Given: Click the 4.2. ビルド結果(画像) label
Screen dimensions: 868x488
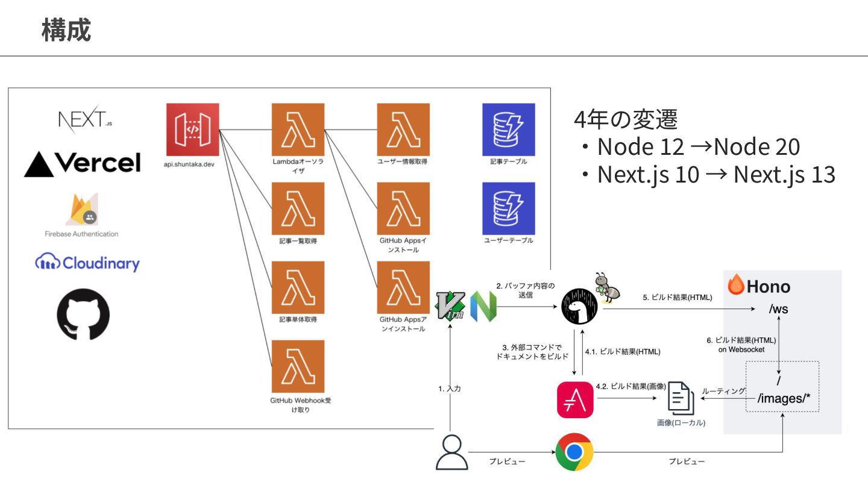Looking at the screenshot, I should 630,386.
